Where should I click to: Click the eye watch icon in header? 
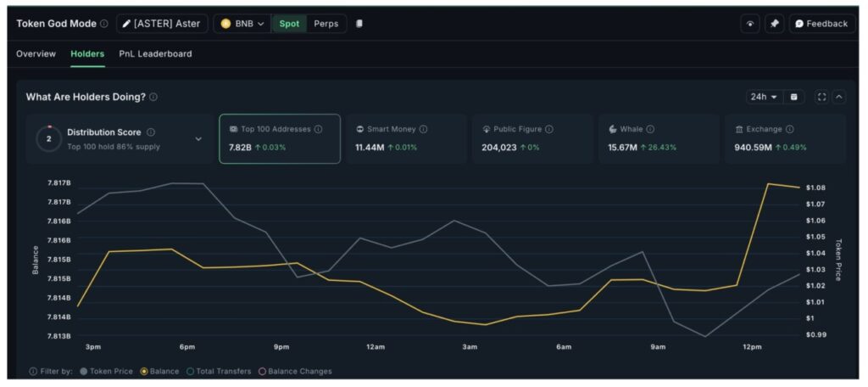(x=749, y=24)
